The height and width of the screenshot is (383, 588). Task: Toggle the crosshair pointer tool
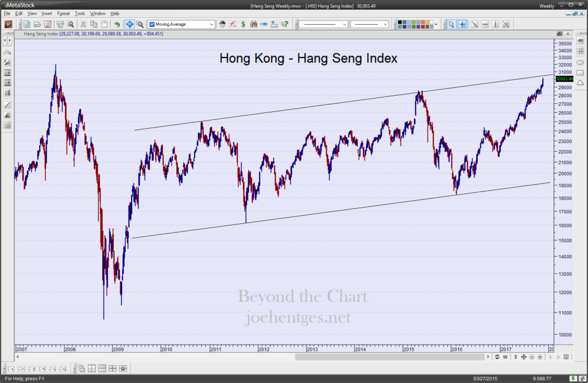pos(129,24)
